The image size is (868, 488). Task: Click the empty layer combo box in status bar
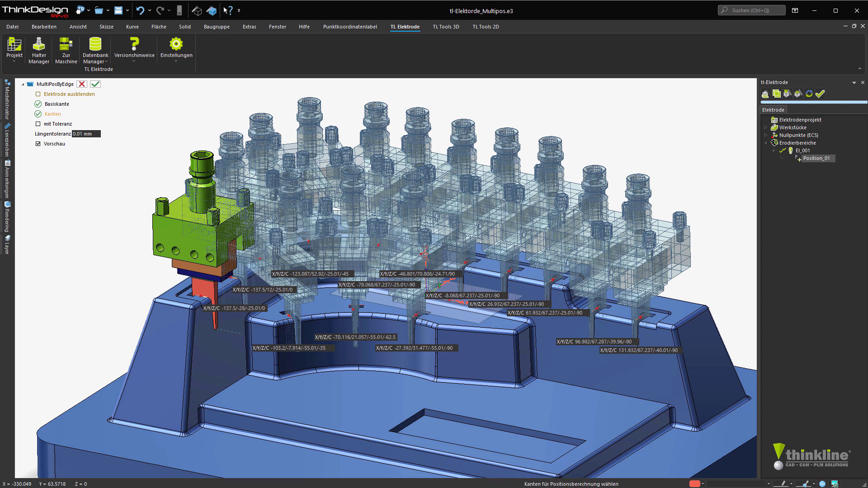[x=737, y=484]
